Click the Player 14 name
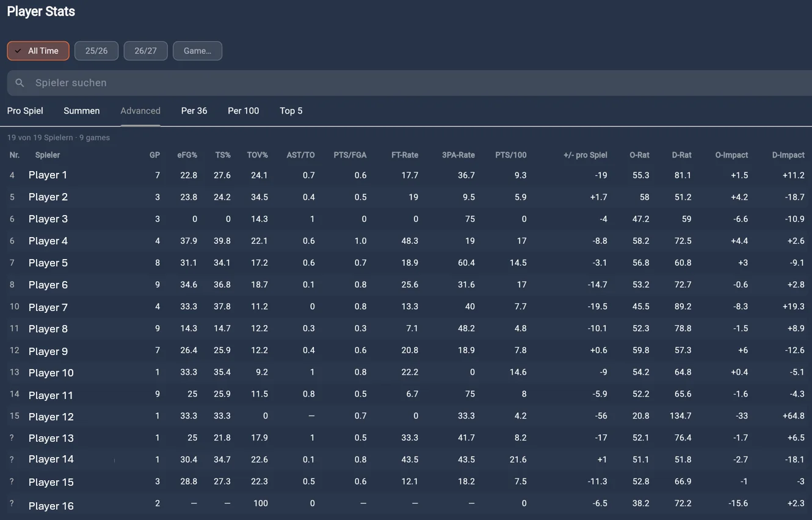This screenshot has width=812, height=520. tap(51, 460)
